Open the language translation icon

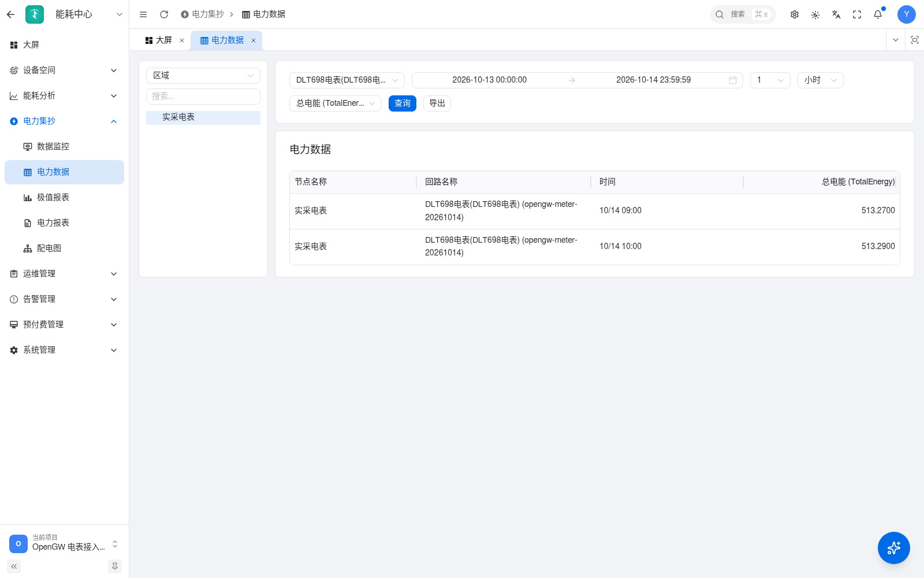click(x=836, y=14)
